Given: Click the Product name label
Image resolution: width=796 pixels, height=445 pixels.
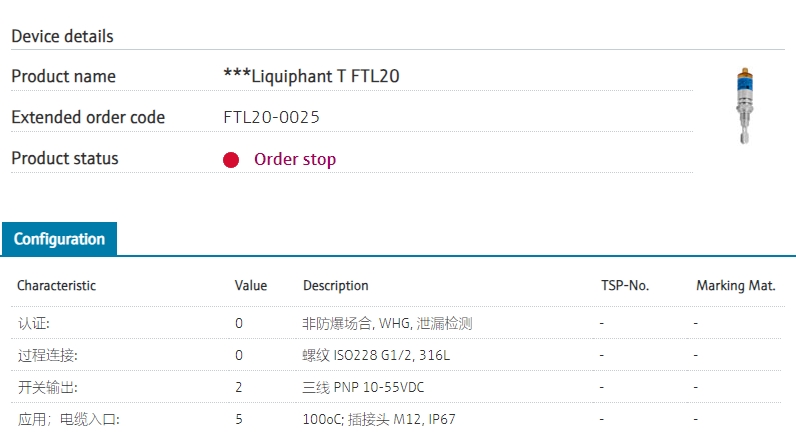Looking at the screenshot, I should tap(63, 77).
